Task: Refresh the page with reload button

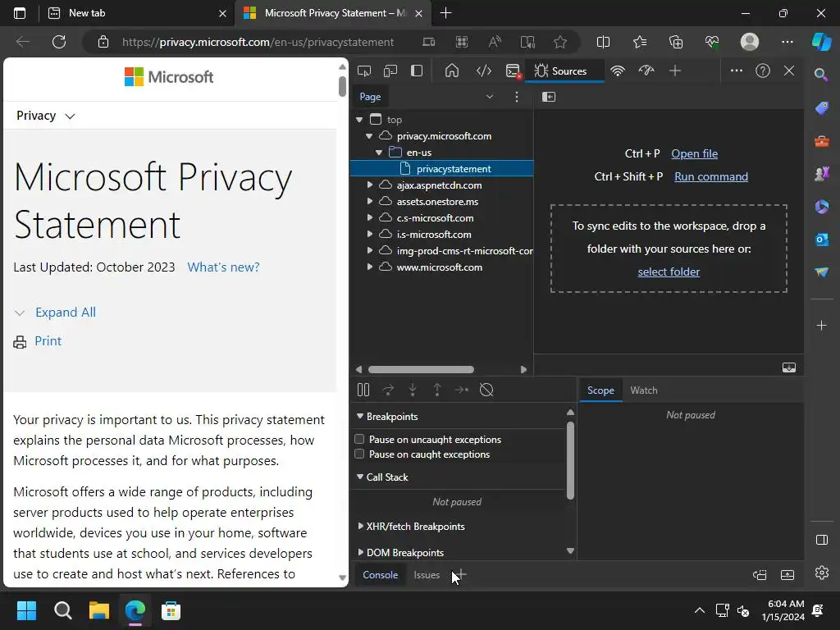Action: click(x=59, y=42)
